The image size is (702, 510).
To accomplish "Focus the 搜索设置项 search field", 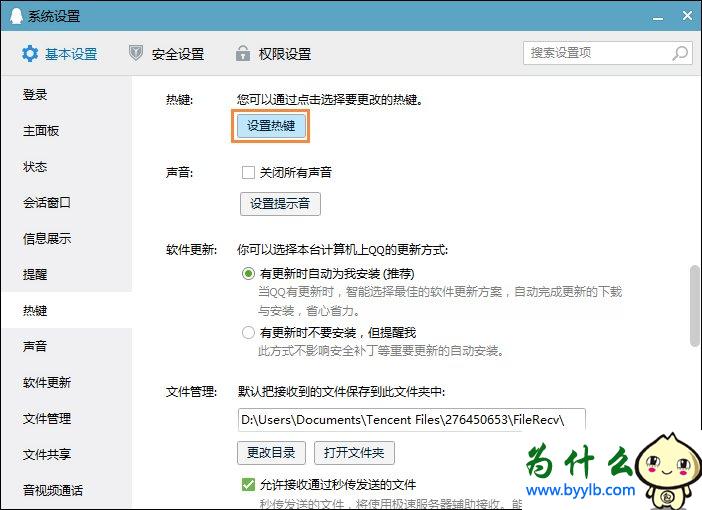I will [608, 53].
